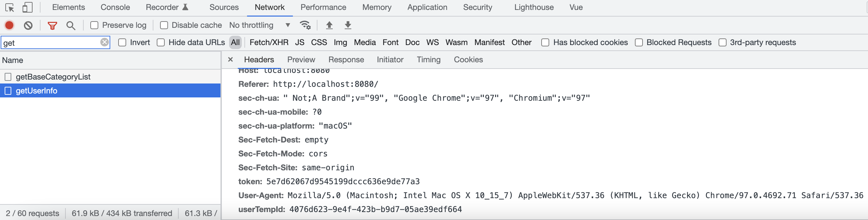This screenshot has height=220, width=868.
Task: Toggle the device toolbar icon
Action: [27, 7]
